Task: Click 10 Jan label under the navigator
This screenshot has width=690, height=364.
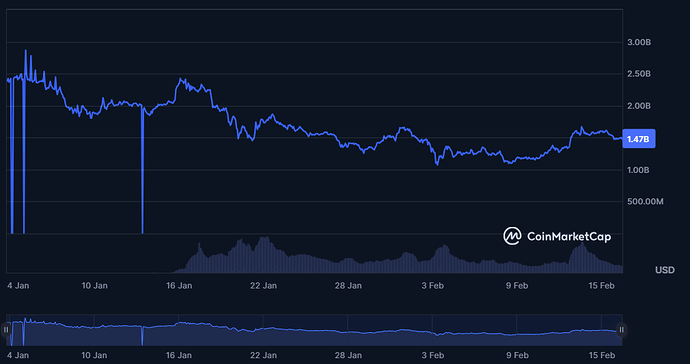Action: click(x=95, y=355)
